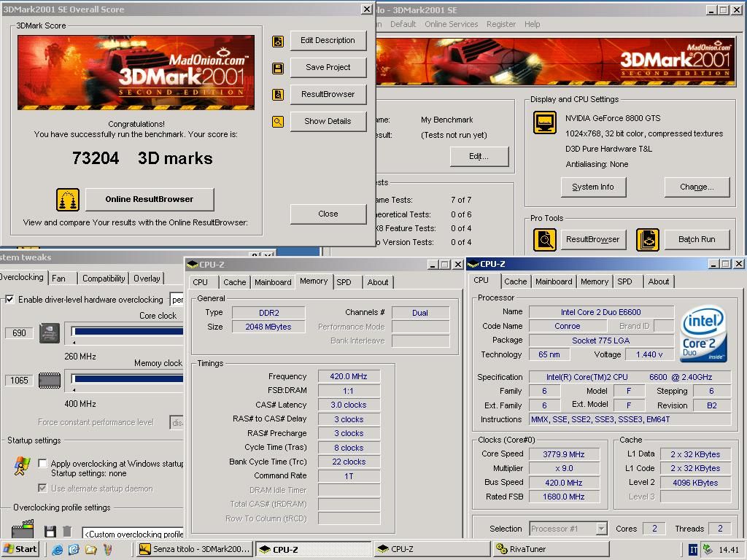The image size is (747, 560).
Task: Toggle Use alternate startup daemon checkbox
Action: [42, 488]
